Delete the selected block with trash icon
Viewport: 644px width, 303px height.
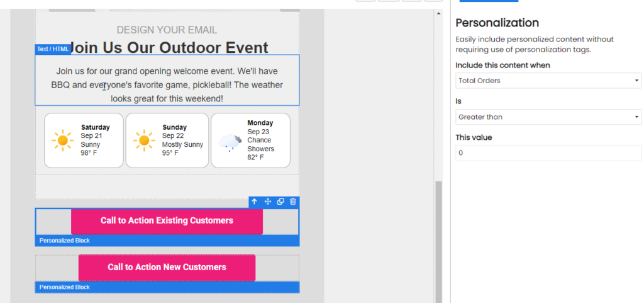[293, 202]
